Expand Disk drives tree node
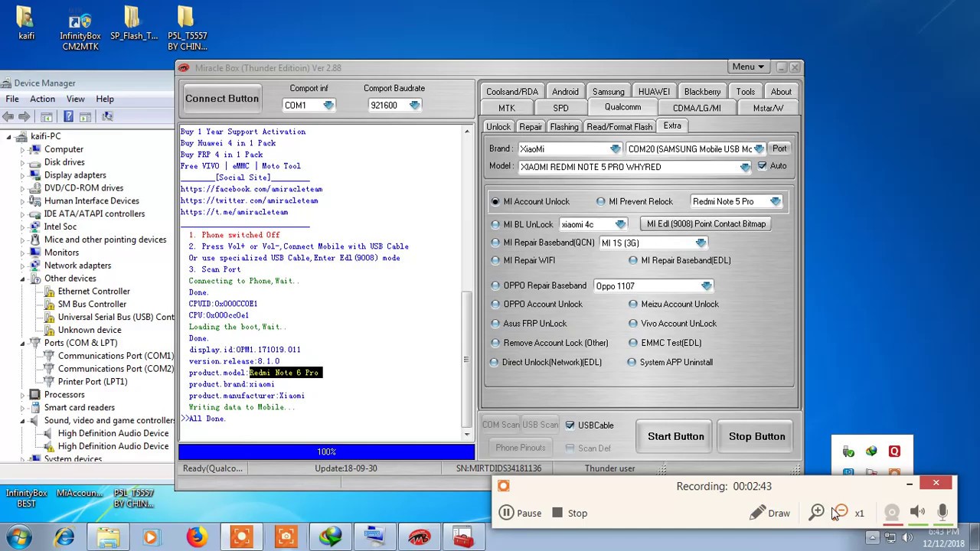Viewport: 980px width, 551px height. coord(22,162)
